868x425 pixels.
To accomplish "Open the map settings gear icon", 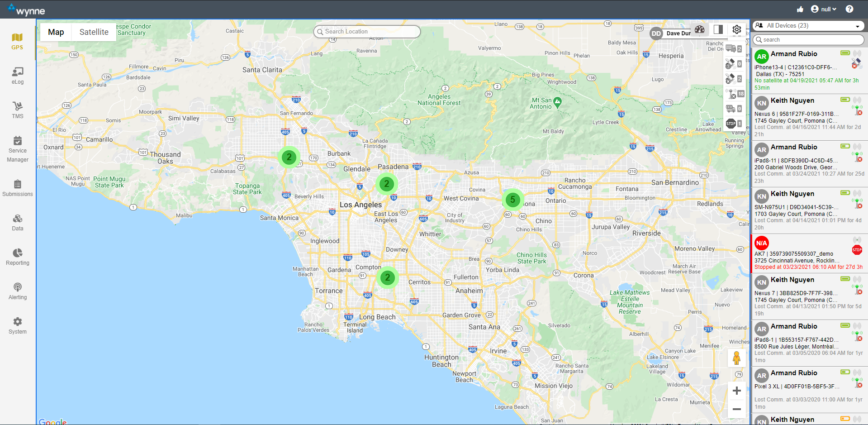I will click(736, 29).
